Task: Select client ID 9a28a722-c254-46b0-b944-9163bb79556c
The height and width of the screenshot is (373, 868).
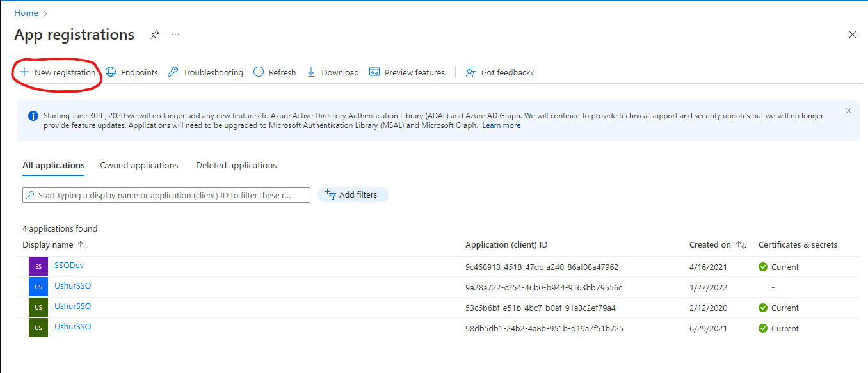Action: pyautogui.click(x=543, y=287)
